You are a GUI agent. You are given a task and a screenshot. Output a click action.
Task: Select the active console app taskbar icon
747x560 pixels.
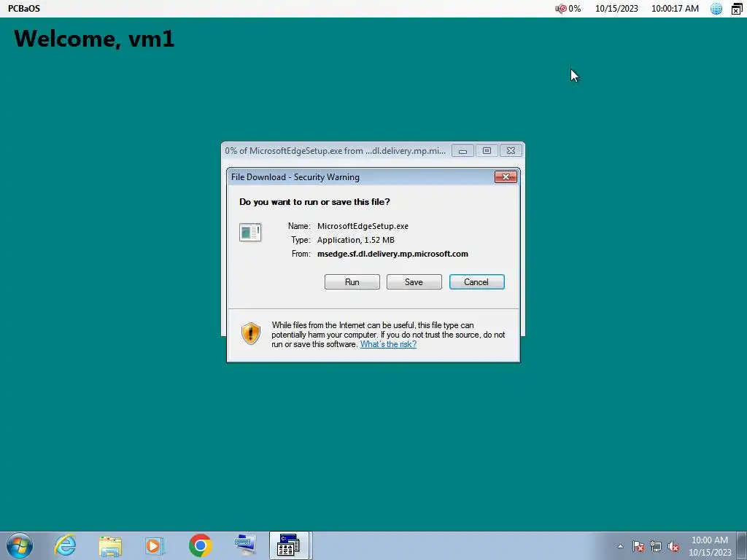[x=290, y=545]
